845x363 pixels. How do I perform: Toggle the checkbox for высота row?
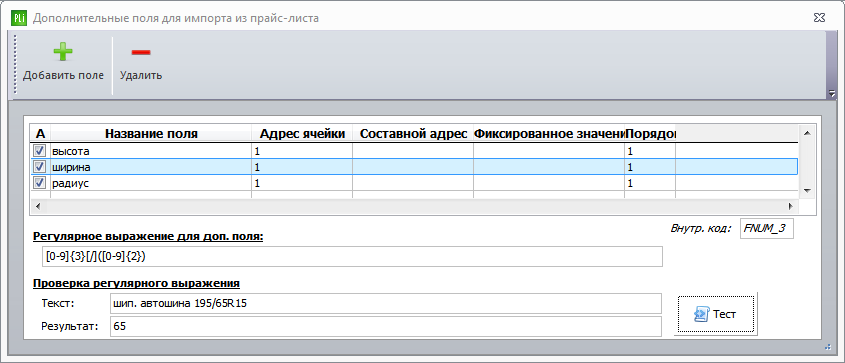39,150
